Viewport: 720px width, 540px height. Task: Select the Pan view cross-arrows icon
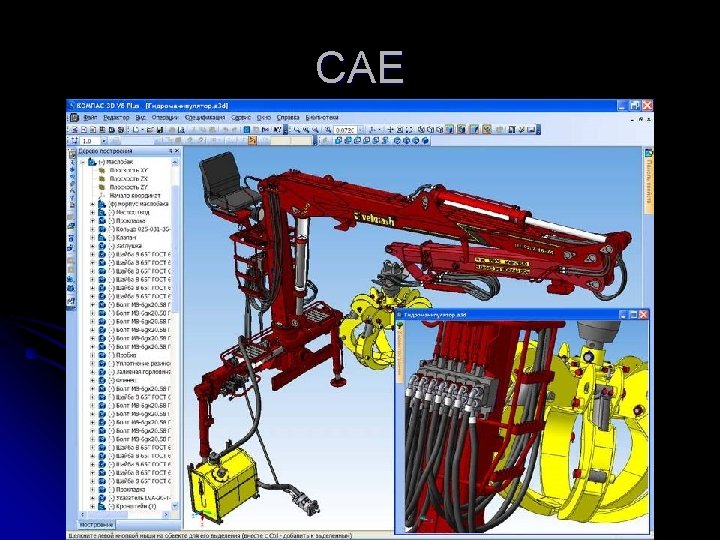coord(391,130)
